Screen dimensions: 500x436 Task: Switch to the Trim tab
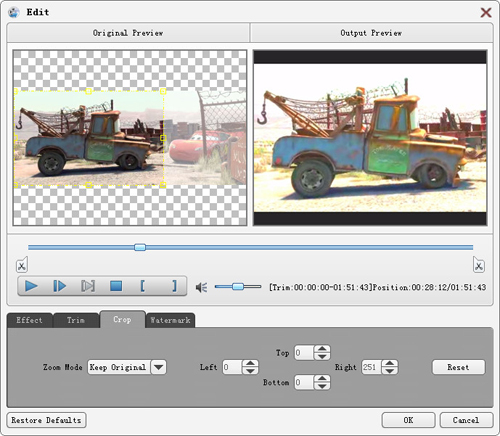point(76,320)
